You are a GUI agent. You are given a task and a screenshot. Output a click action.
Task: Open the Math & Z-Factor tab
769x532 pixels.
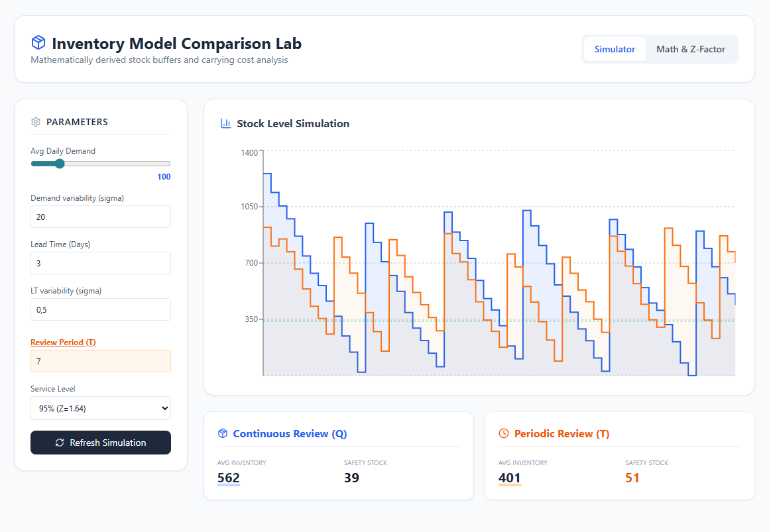click(691, 49)
